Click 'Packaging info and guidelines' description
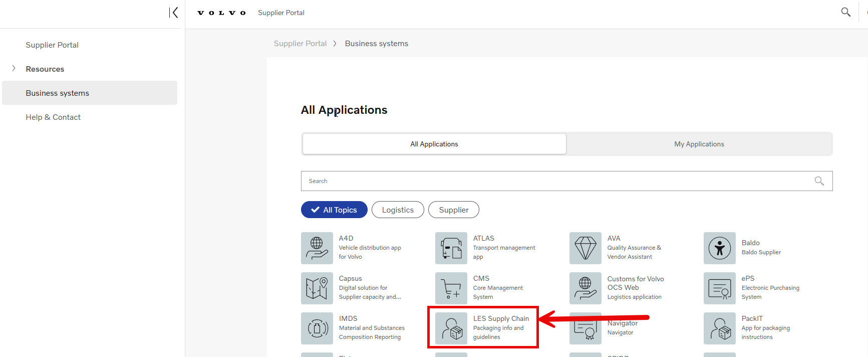The width and height of the screenshot is (868, 357). point(498,332)
